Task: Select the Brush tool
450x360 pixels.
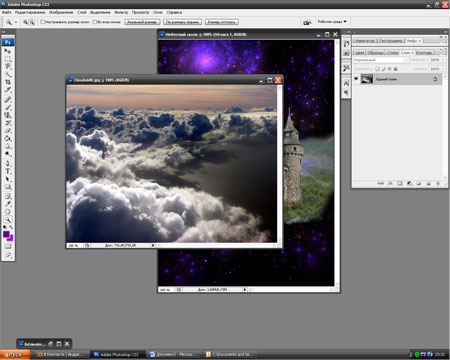Action: pos(8,107)
